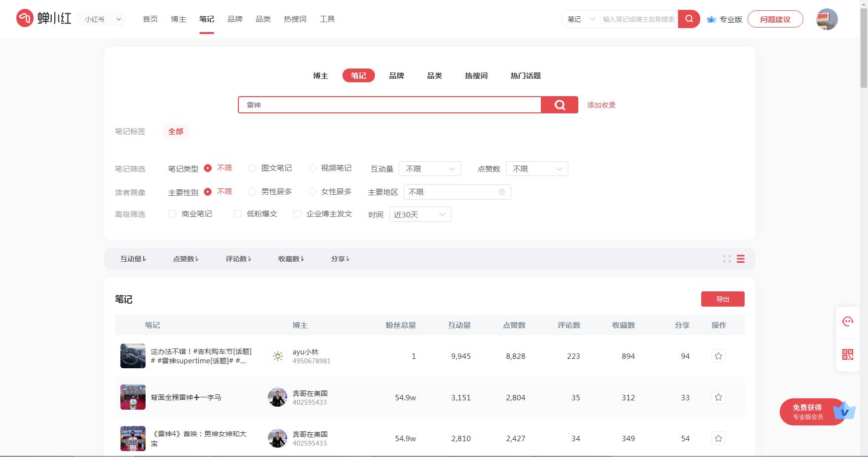Focus the top bar 输入笔记或博主名称搜索 field
The image size is (868, 457).
pyautogui.click(x=639, y=19)
